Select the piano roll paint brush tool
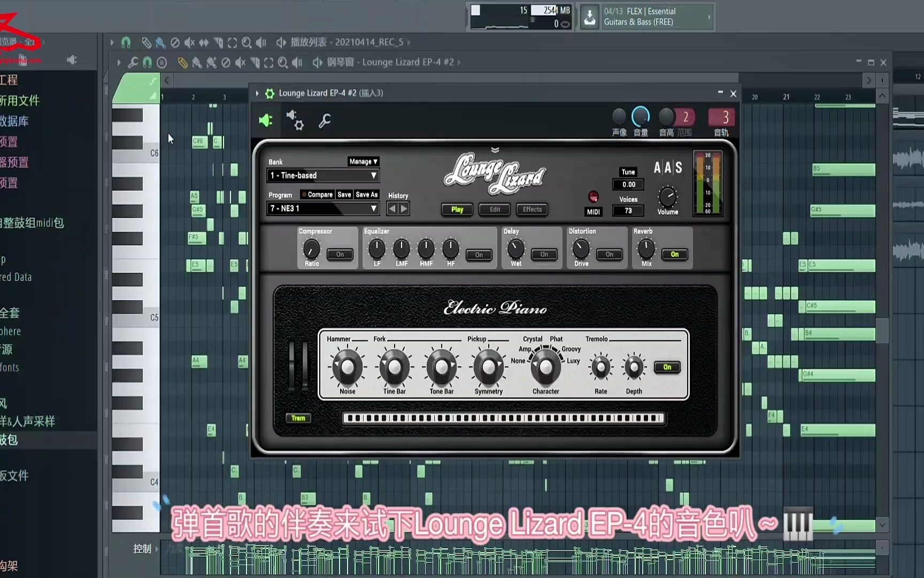The image size is (924, 578). tap(197, 63)
